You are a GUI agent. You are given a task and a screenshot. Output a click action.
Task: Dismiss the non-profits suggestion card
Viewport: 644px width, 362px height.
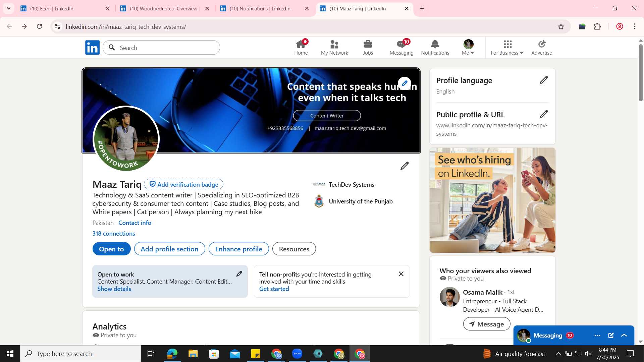(x=401, y=274)
